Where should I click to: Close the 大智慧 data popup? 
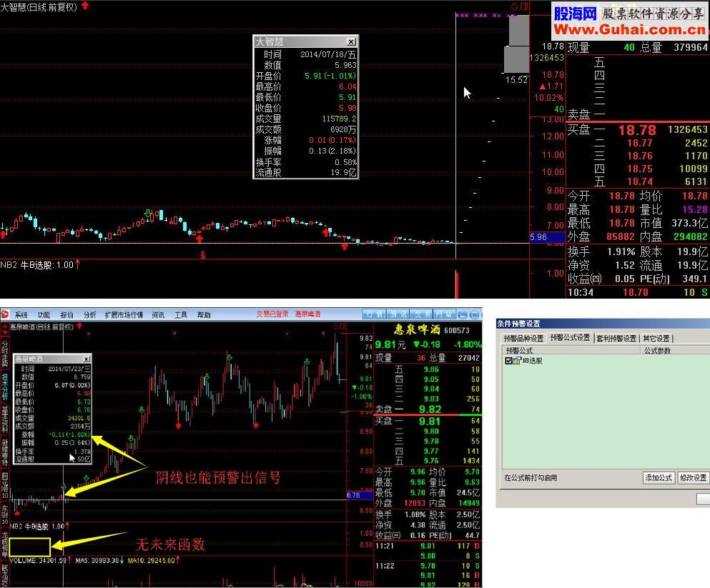(351, 41)
